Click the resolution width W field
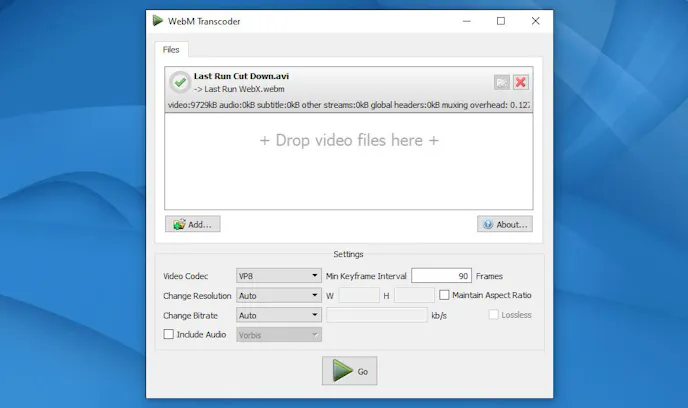Screen dimensions: 688x408 (359, 295)
